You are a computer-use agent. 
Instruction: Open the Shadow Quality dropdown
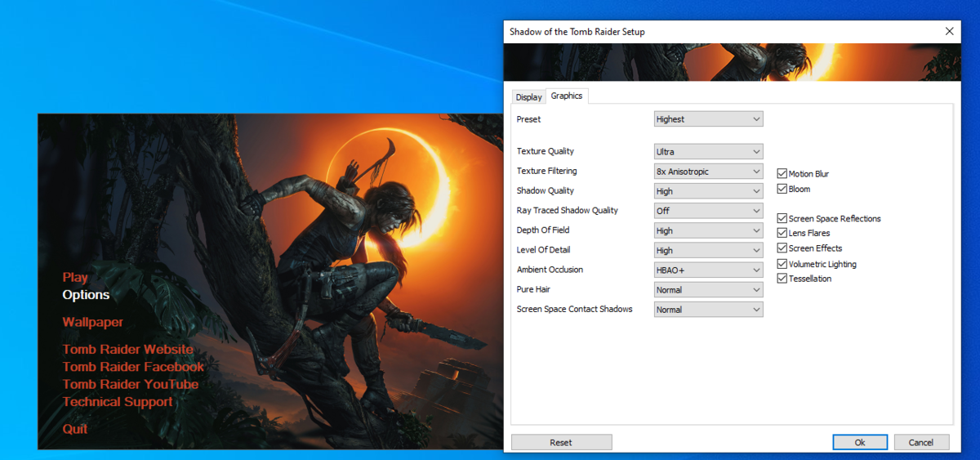click(x=709, y=191)
